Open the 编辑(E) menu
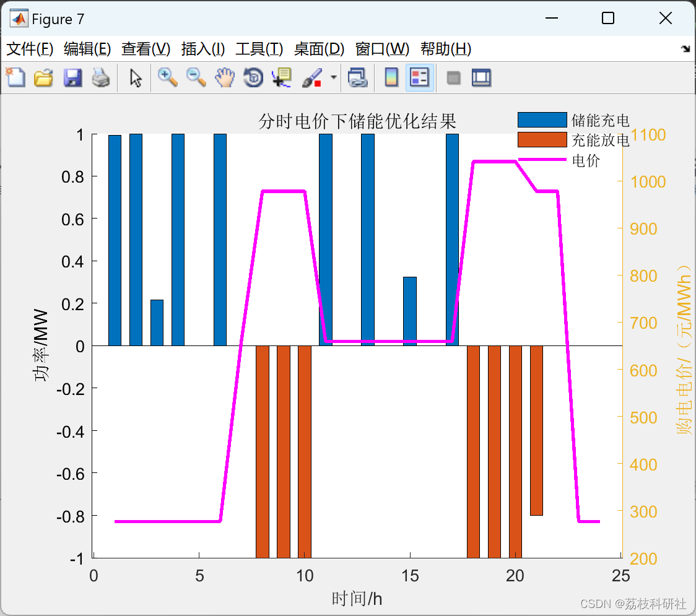This screenshot has height=616, width=696. [x=87, y=49]
